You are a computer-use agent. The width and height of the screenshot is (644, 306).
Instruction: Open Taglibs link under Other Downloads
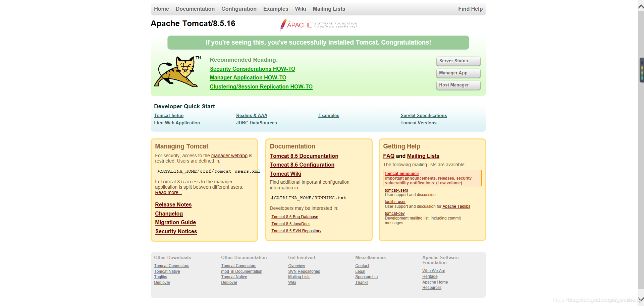coord(160,277)
